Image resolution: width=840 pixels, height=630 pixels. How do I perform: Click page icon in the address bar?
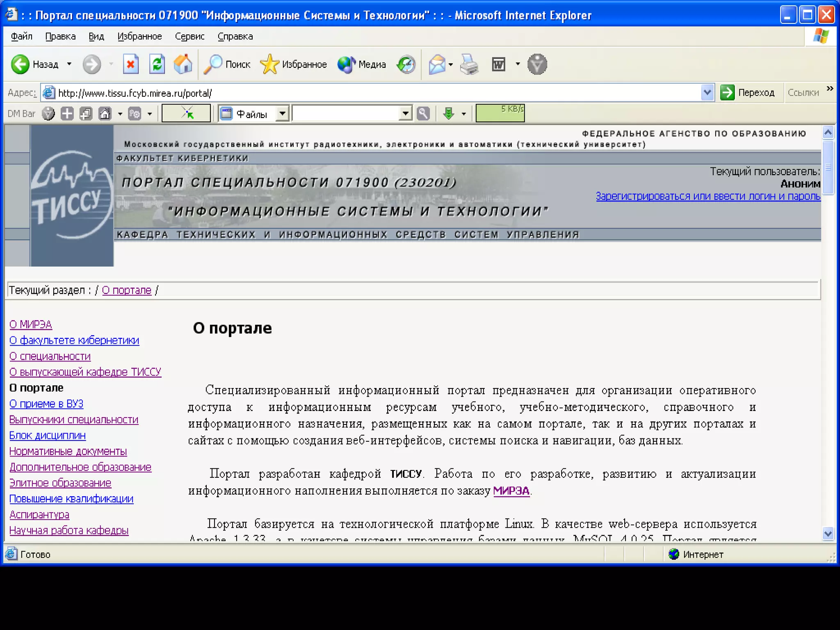[49, 93]
